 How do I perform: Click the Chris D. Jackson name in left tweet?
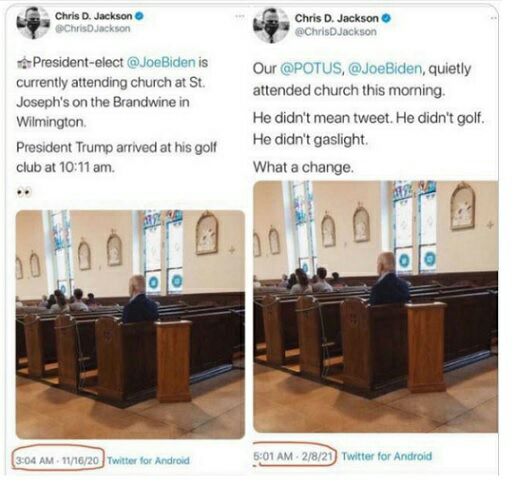coord(93,16)
